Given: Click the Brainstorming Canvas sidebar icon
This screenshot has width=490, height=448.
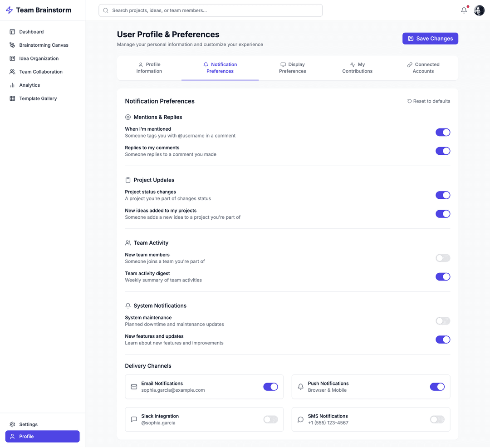Looking at the screenshot, I should (12, 45).
